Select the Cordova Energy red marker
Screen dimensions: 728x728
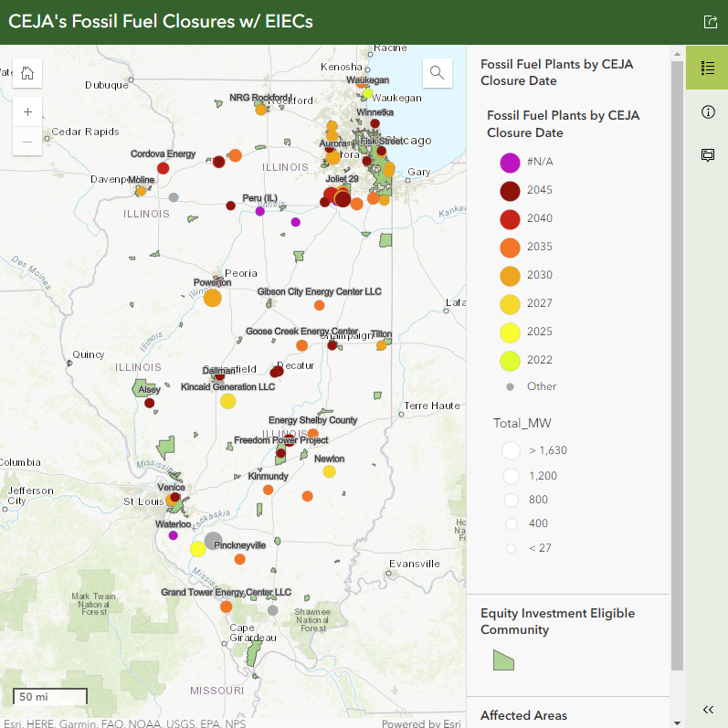(163, 168)
